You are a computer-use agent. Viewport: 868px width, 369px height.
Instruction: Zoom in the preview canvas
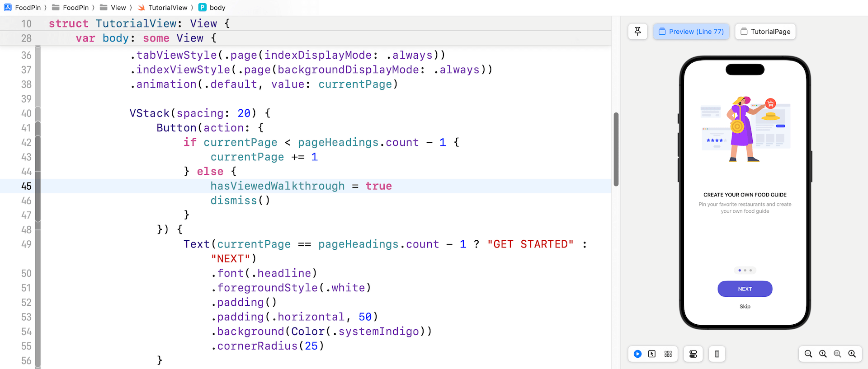(x=852, y=354)
